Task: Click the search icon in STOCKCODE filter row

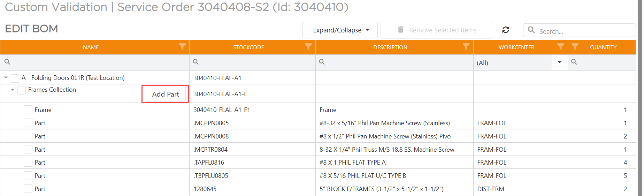Action: 196,62
